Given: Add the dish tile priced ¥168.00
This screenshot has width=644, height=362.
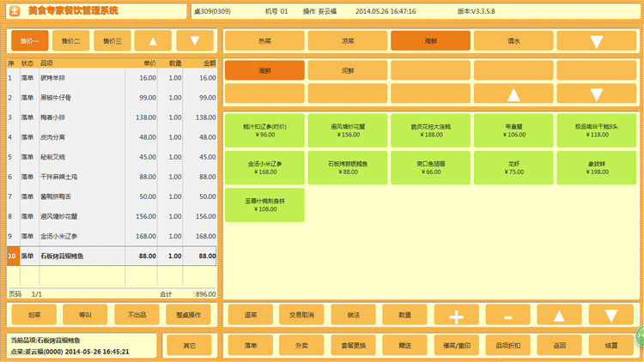Looking at the screenshot, I should point(264,167).
